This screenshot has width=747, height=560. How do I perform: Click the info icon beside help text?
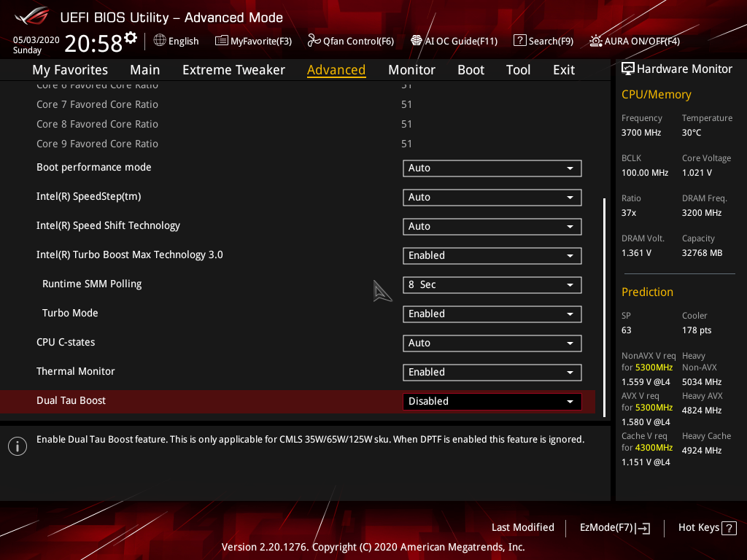[x=18, y=446]
